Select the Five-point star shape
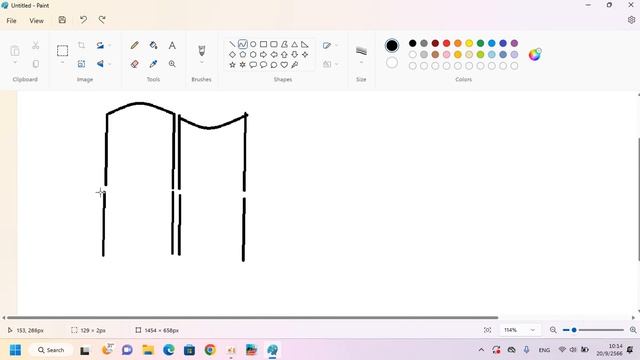 pos(232,64)
